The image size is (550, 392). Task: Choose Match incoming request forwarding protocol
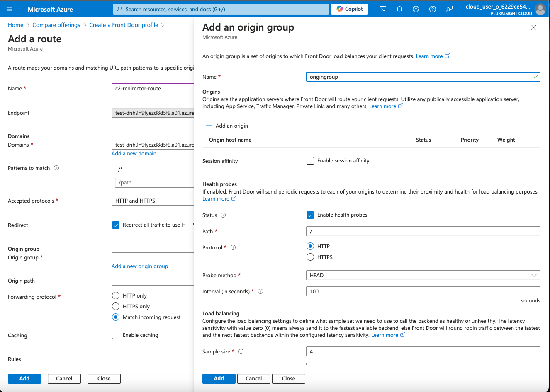click(x=116, y=317)
